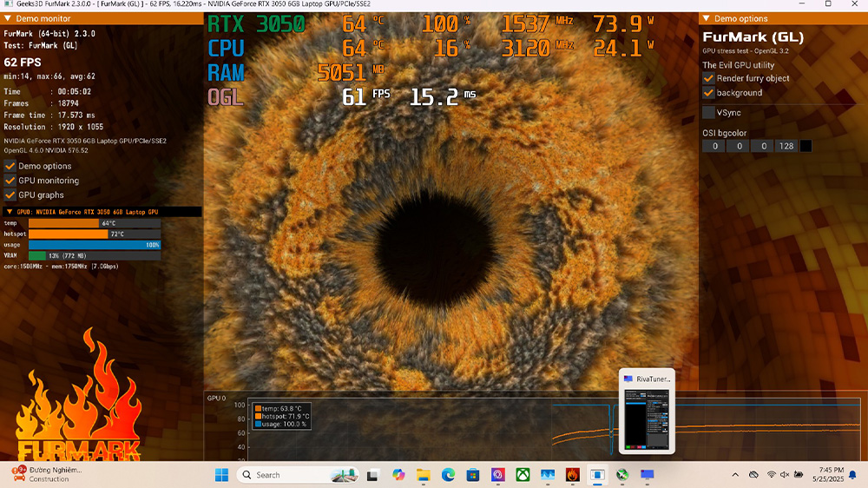Disable the background checkbox
Image resolution: width=868 pixels, height=488 pixels.
point(708,93)
